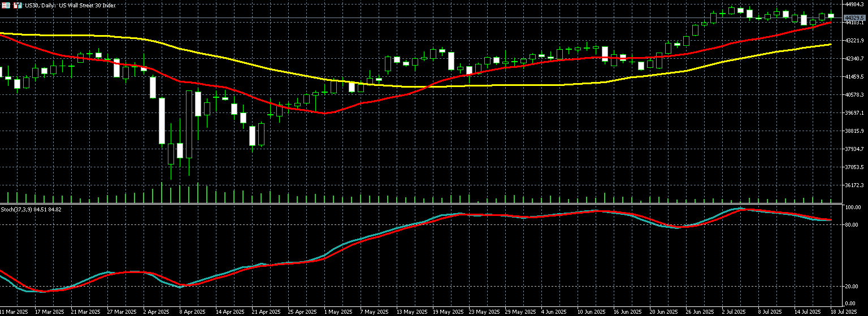Viewport: 868px width, 316px height.
Task: Select the 10 Jun 2025 time marker
Action: pyautogui.click(x=591, y=311)
